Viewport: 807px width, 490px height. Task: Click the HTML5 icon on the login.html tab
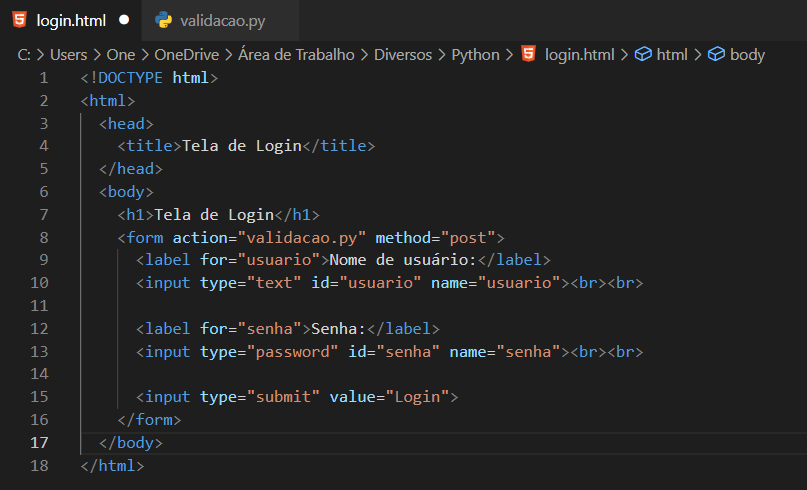click(19, 19)
